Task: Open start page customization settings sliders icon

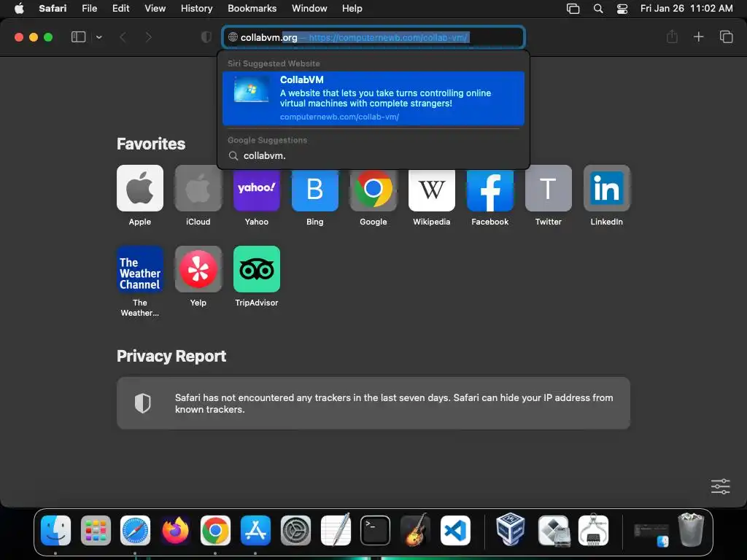Action: 720,486
